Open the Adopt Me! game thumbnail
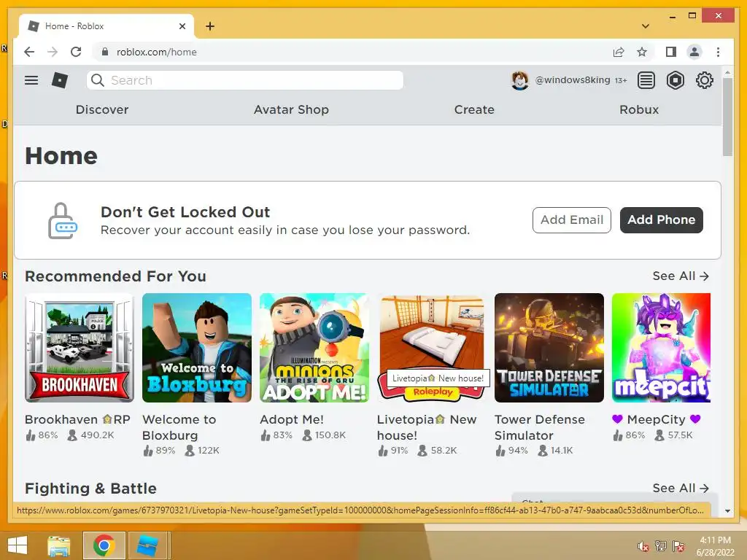 (314, 348)
